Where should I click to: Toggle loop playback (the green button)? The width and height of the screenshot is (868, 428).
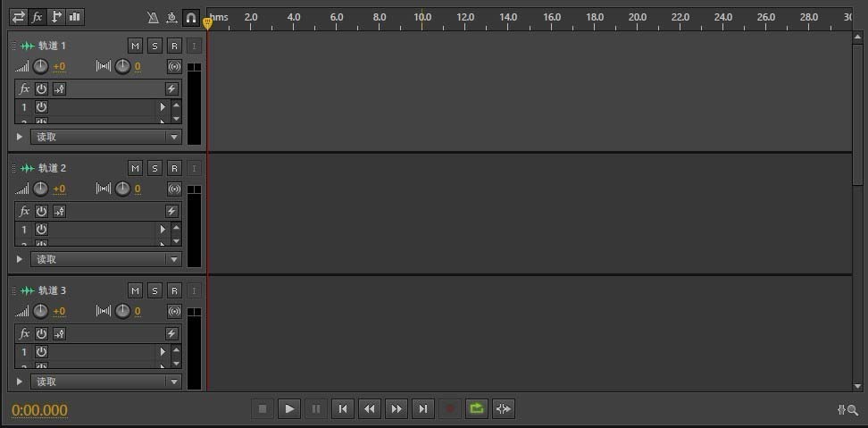point(476,408)
